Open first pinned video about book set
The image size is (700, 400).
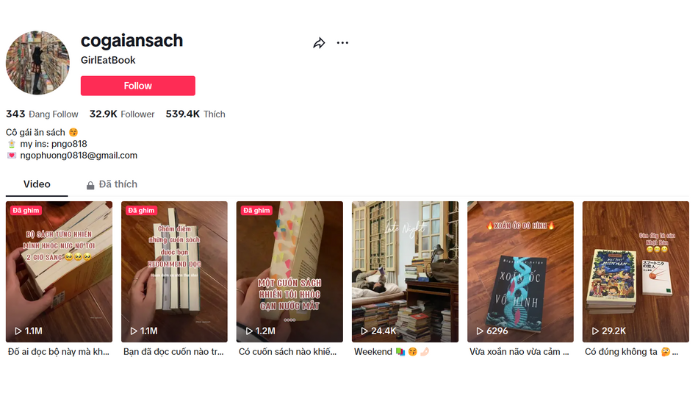click(x=59, y=271)
